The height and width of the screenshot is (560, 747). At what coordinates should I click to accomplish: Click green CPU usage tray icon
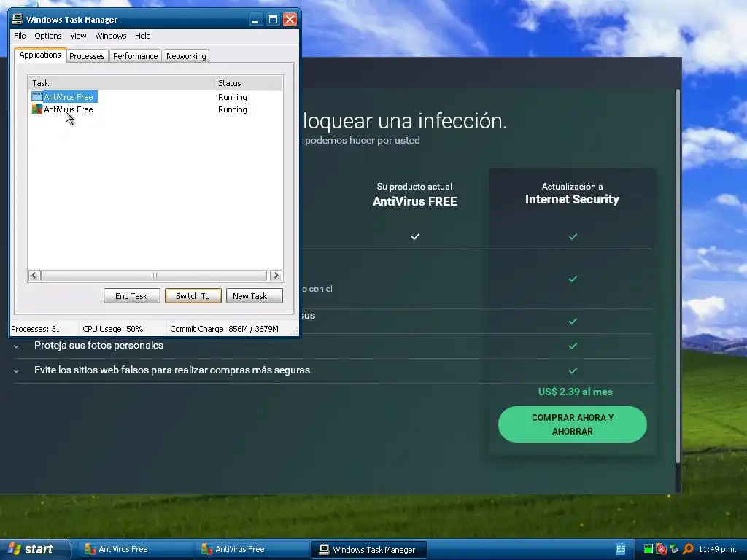648,549
